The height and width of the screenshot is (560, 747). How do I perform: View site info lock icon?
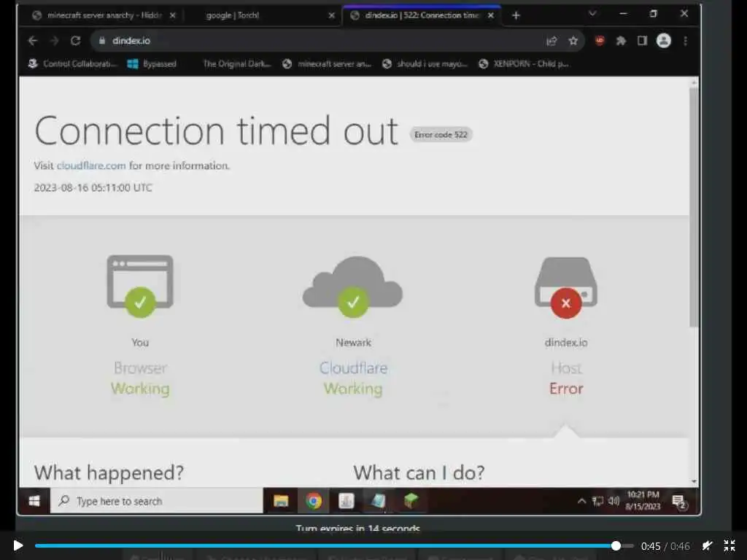click(x=101, y=41)
